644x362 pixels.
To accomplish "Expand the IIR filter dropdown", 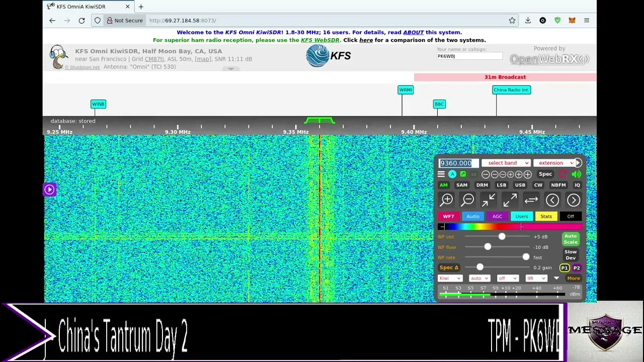I will [x=536, y=278].
